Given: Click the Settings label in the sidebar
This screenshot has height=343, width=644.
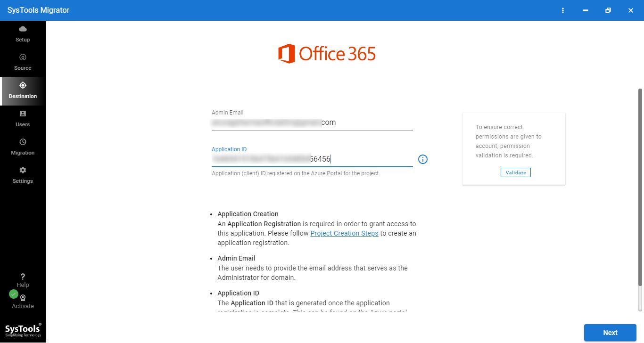Looking at the screenshot, I should click(x=23, y=181).
